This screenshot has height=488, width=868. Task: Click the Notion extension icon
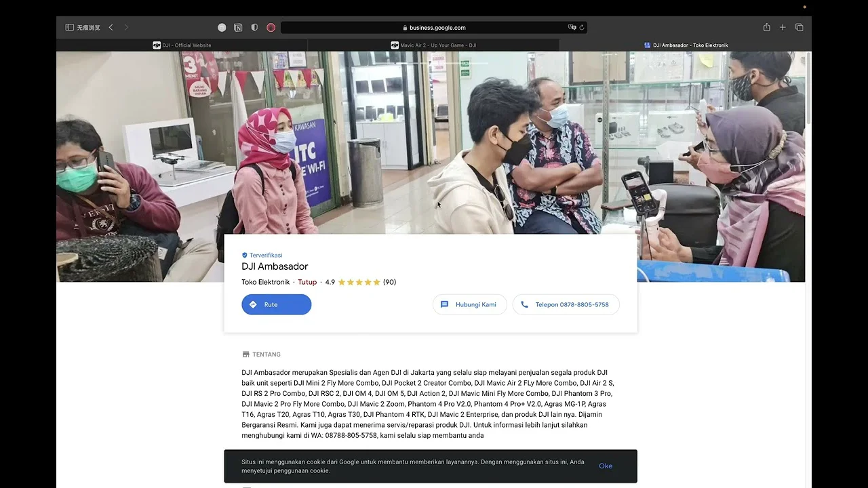click(238, 28)
